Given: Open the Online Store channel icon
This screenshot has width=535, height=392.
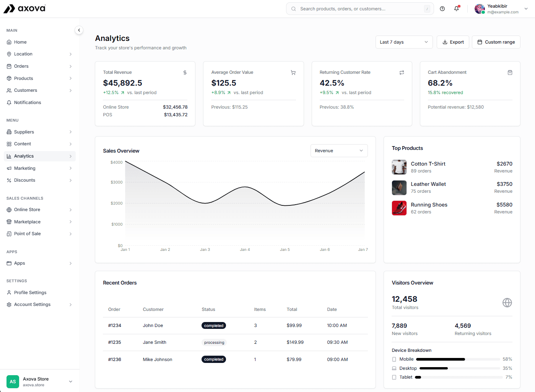Looking at the screenshot, I should (8, 210).
